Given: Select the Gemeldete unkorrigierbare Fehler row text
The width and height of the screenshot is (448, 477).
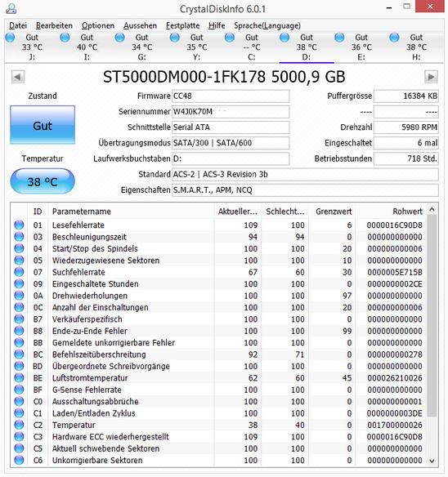Looking at the screenshot, I should coord(114,342).
